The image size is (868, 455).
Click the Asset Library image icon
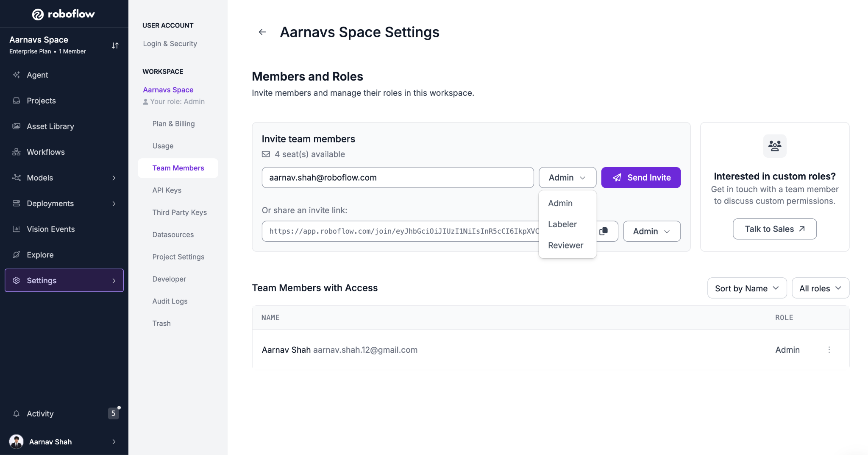(17, 126)
